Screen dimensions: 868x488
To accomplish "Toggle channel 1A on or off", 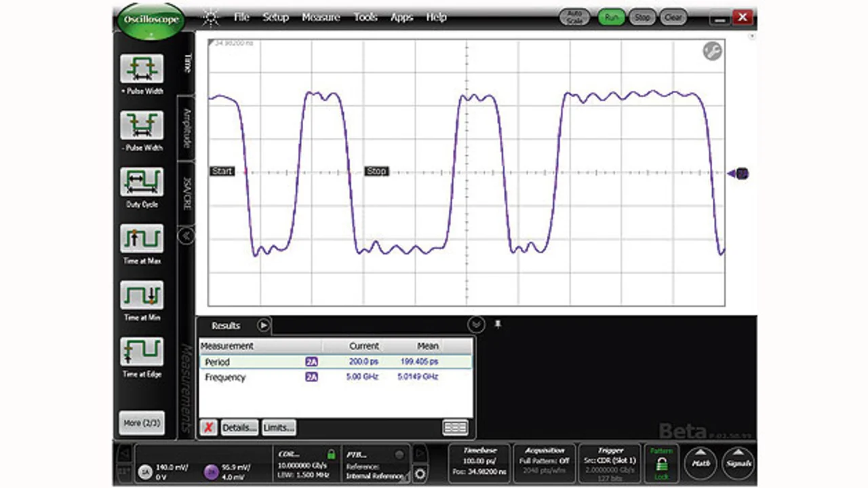I will pos(145,472).
